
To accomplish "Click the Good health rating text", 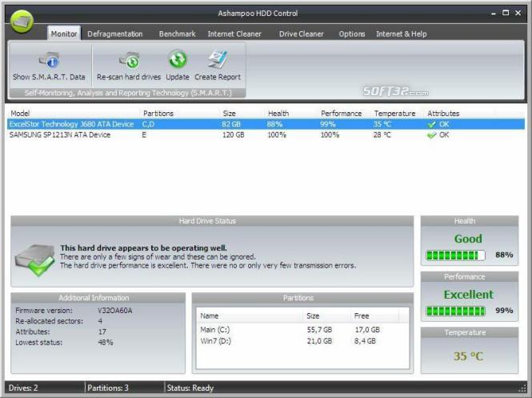I will click(468, 239).
